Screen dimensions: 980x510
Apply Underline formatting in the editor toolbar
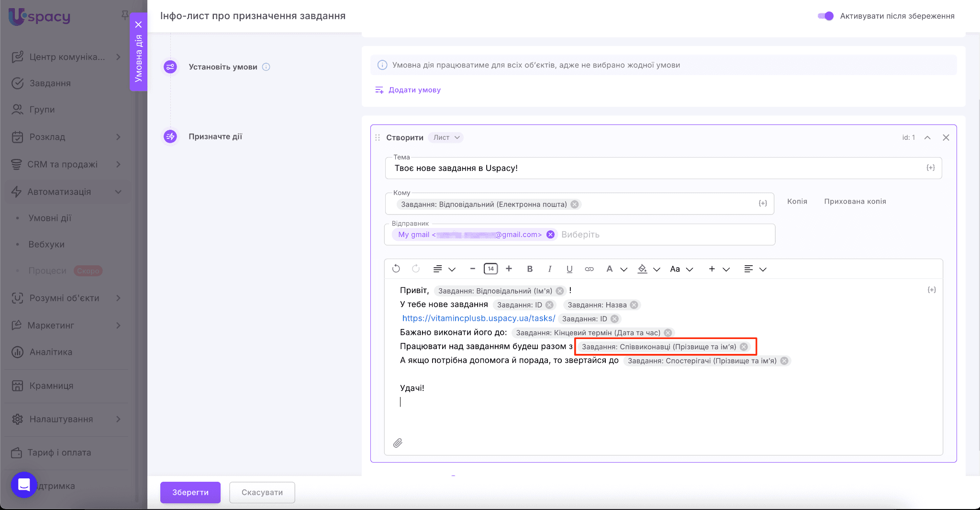point(569,269)
